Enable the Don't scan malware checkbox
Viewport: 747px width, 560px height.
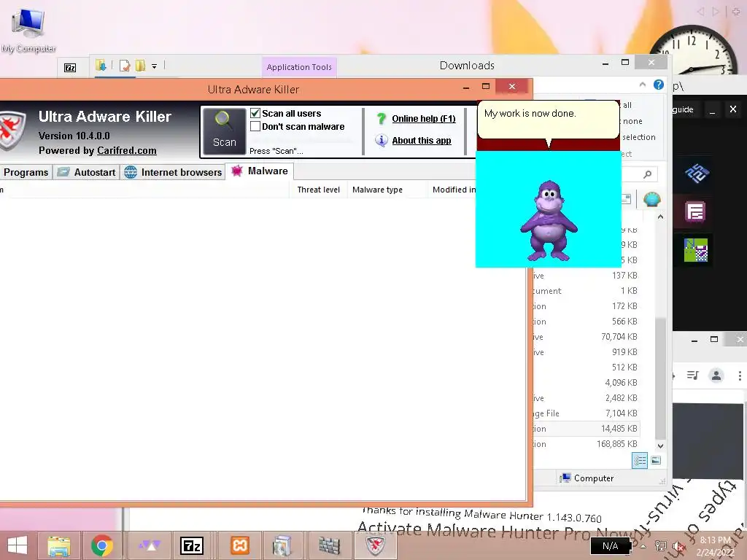(x=255, y=127)
